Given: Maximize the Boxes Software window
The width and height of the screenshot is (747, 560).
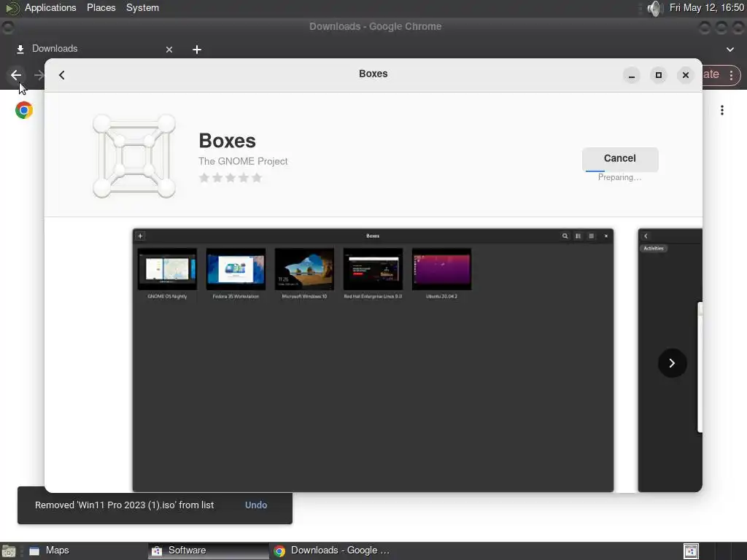Looking at the screenshot, I should coord(659,75).
